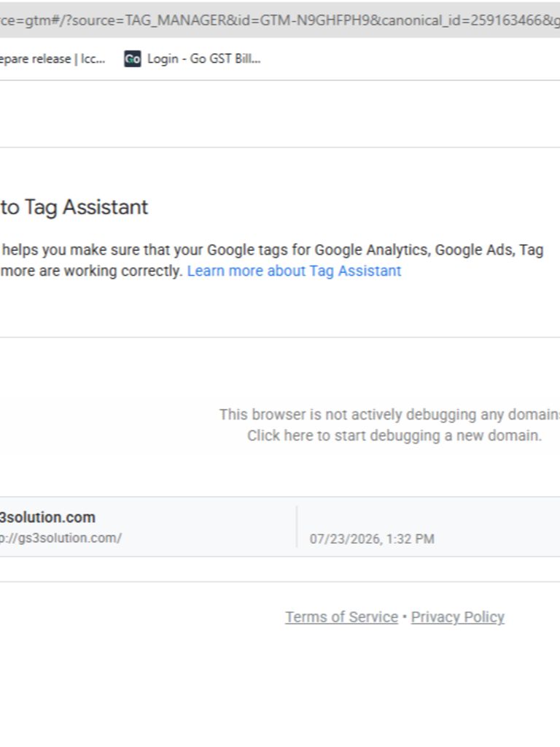
Task: Select the gs3solution.com domain entry
Action: coord(280,527)
